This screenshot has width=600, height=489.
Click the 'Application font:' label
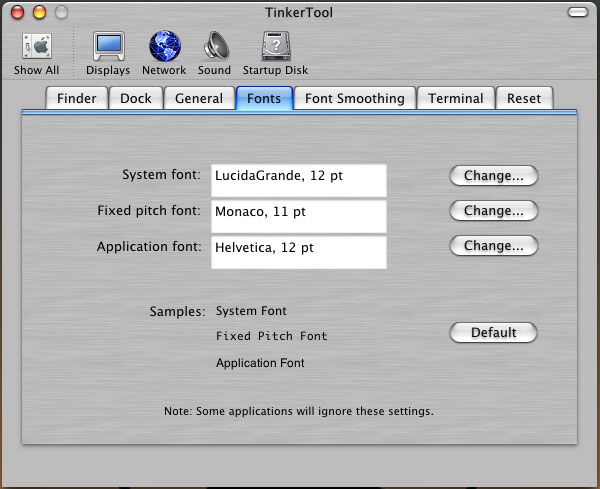tap(149, 247)
